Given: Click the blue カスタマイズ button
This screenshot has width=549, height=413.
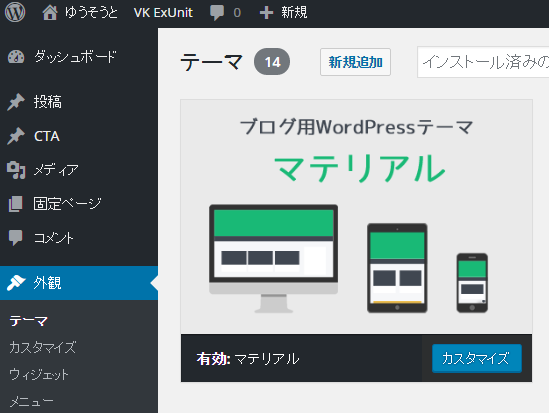Looking at the screenshot, I should pyautogui.click(x=477, y=358).
